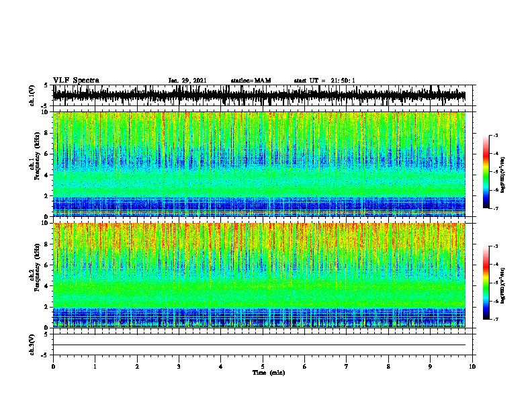532x411 pixels.
Task: Click the "-5" value on ch.1 colorbar
Action: (x=496, y=172)
